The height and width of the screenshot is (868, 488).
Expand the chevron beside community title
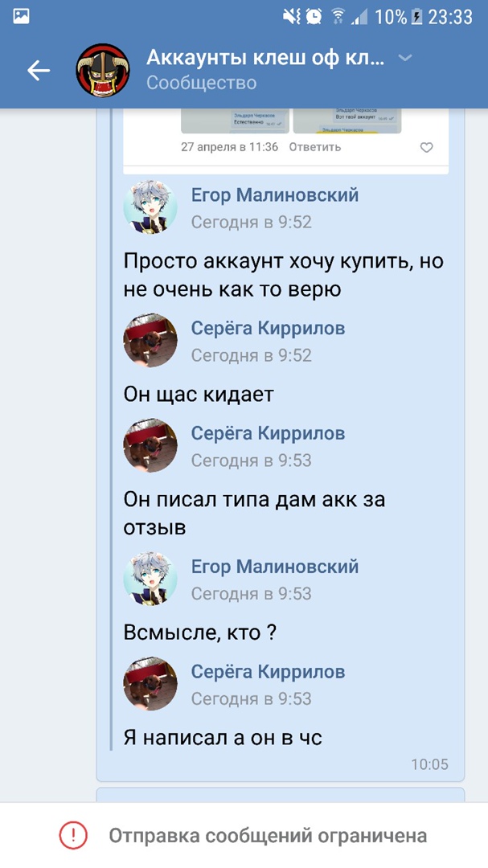(x=405, y=58)
